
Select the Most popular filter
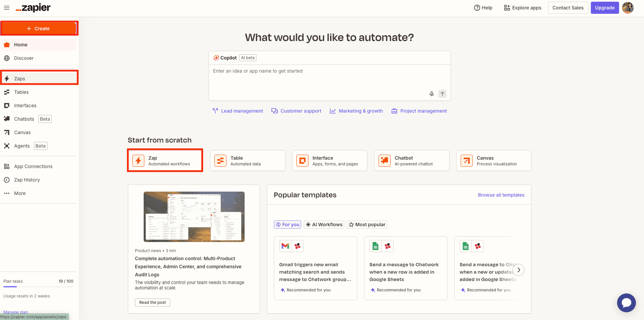367,225
